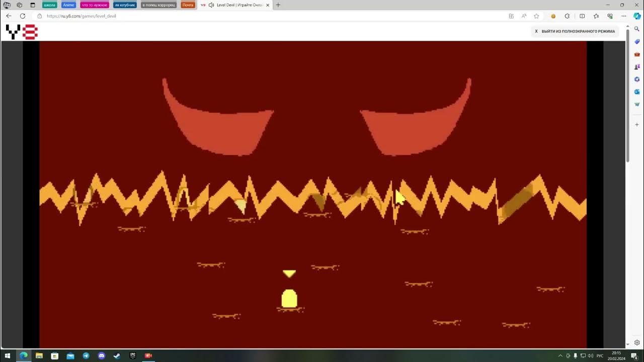This screenshot has height=362, width=644.
Task: Open Browser essentials heart icon
Action: point(610,16)
